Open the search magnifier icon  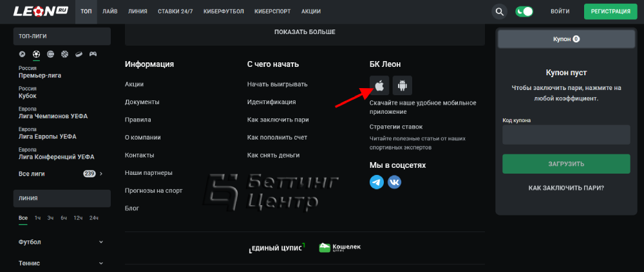coord(500,12)
